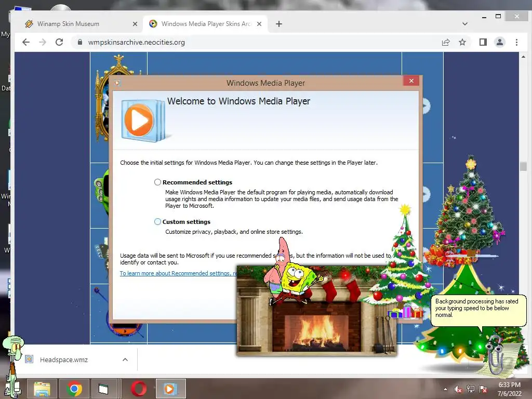Close the Windows Media Player dialog

(x=411, y=81)
